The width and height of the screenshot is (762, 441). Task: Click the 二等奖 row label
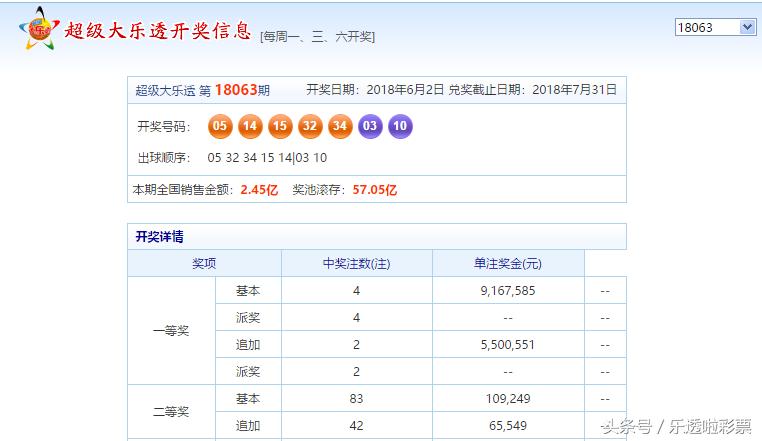click(x=171, y=412)
